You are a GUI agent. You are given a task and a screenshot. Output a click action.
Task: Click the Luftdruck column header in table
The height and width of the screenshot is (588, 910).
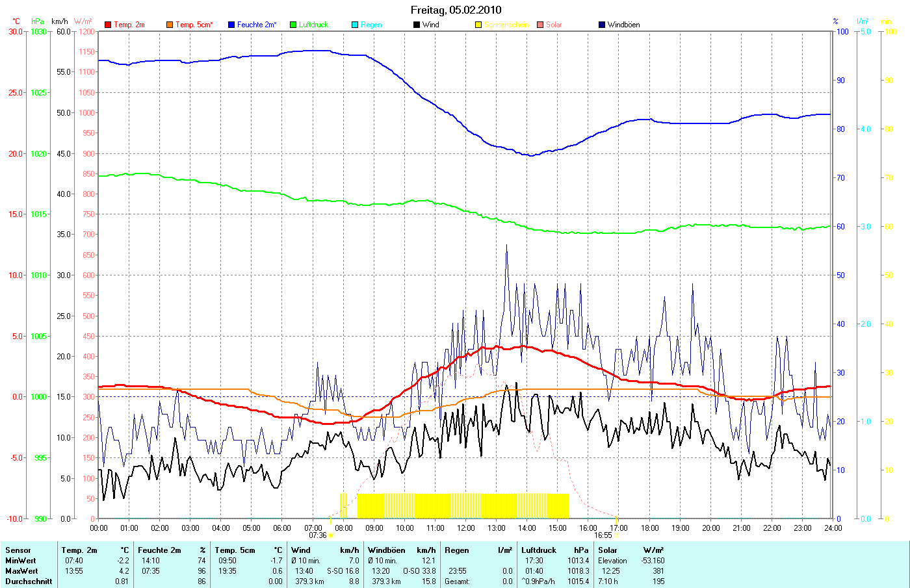point(539,550)
